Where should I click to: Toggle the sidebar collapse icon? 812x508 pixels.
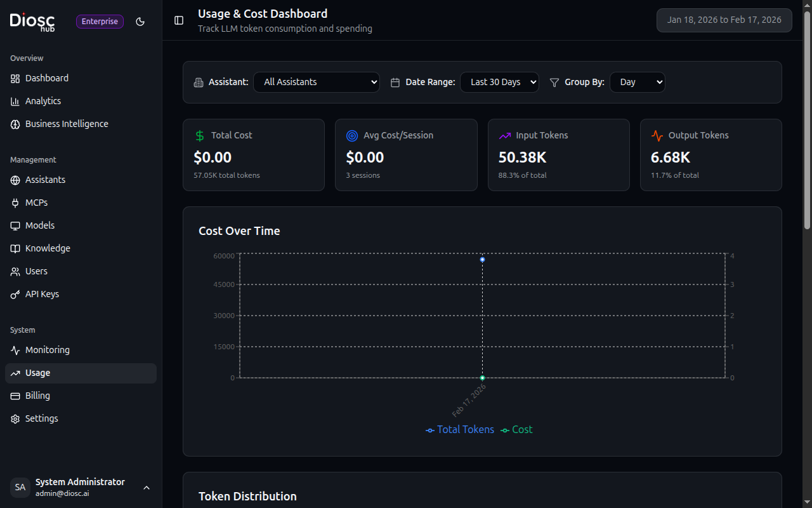[178, 20]
